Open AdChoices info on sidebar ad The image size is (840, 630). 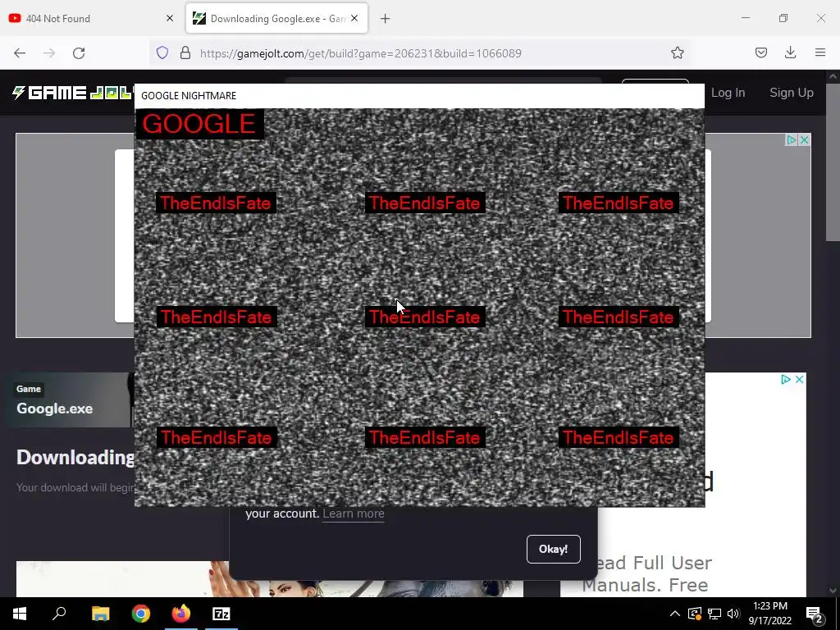785,379
